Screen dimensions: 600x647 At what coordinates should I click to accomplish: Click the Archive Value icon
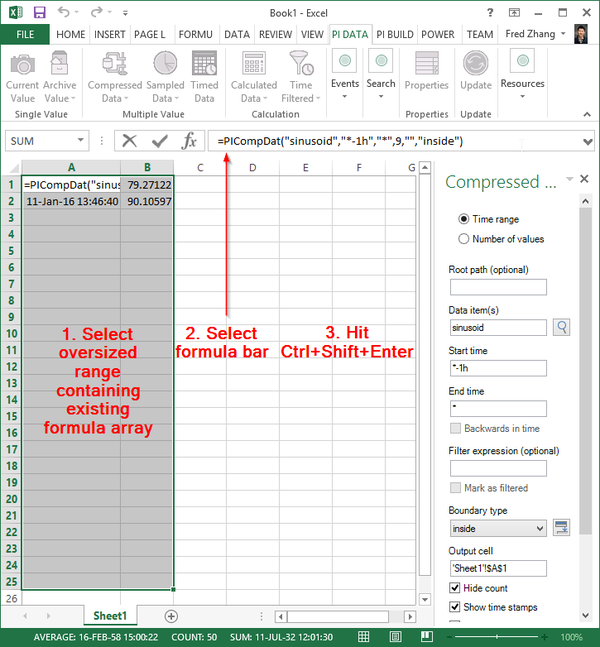click(x=60, y=63)
